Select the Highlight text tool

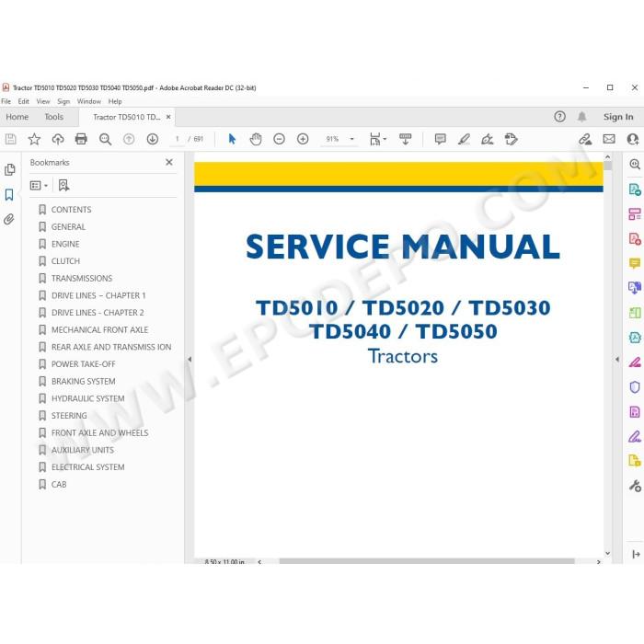coord(464,139)
